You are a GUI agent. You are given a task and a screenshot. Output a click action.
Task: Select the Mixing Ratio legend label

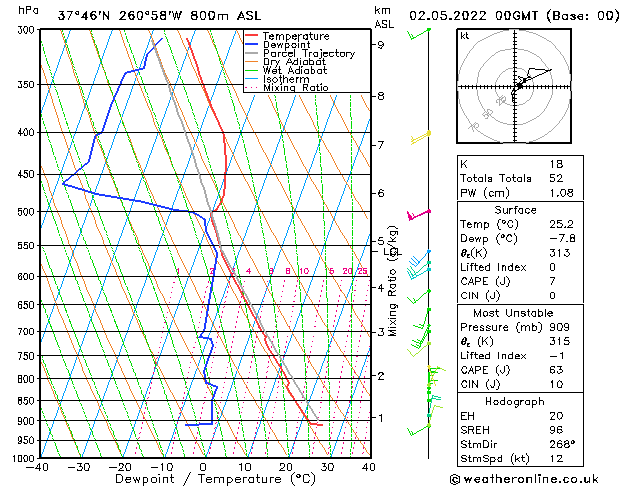(296, 87)
